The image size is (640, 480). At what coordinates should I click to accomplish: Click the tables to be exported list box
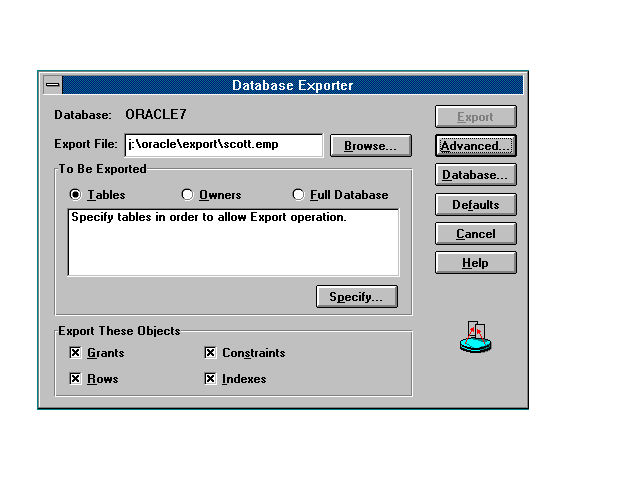click(232, 242)
